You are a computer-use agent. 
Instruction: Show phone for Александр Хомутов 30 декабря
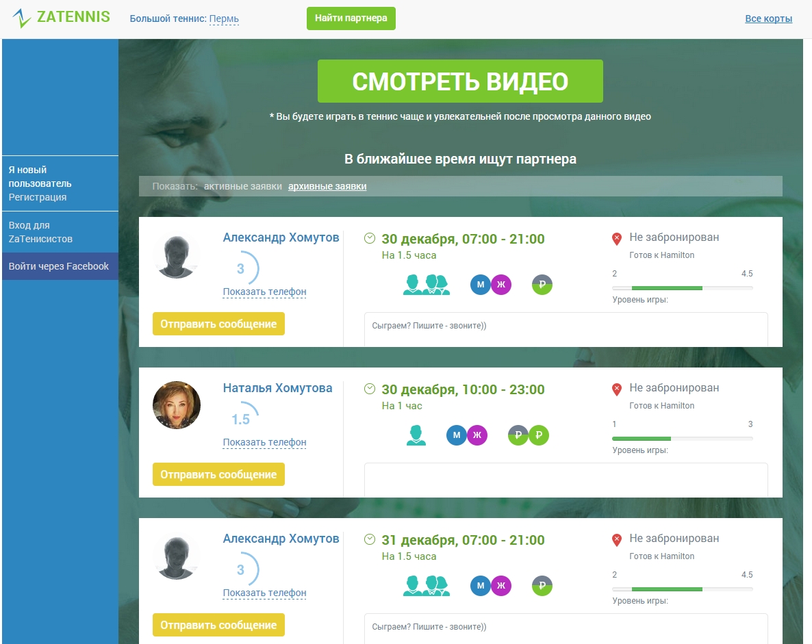coord(265,292)
